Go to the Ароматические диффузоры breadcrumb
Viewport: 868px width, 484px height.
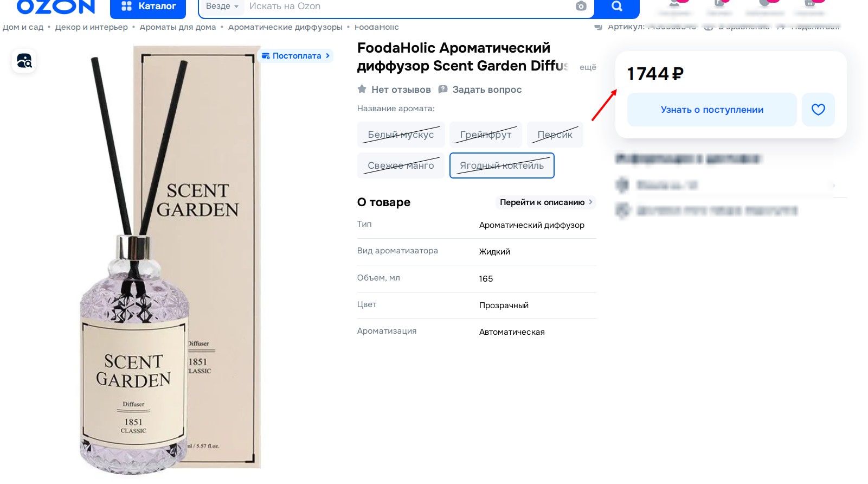pyautogui.click(x=285, y=27)
